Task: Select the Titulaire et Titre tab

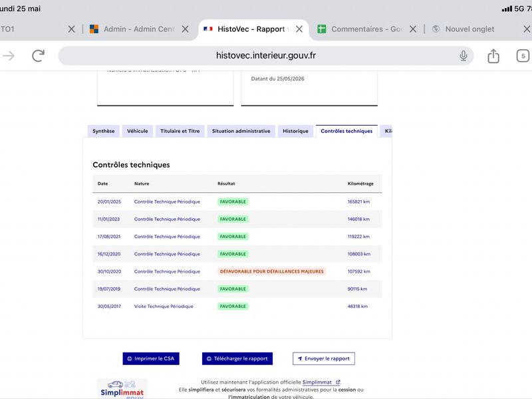Action: click(180, 131)
